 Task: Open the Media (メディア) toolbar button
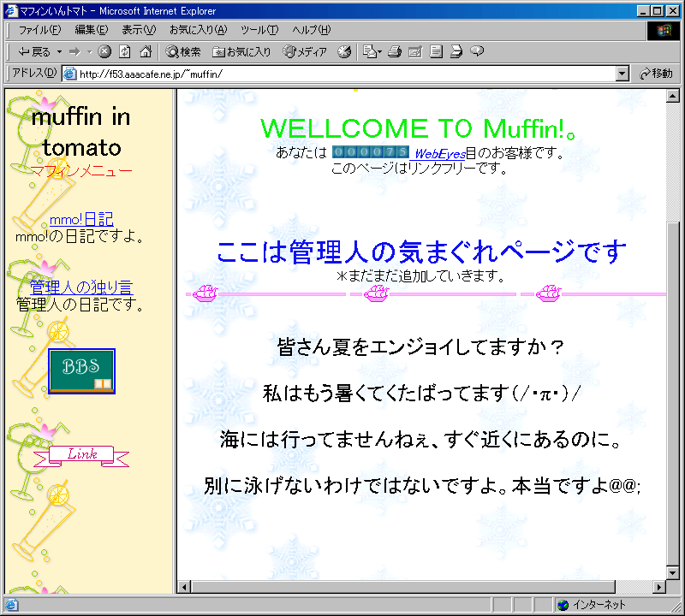pos(305,52)
